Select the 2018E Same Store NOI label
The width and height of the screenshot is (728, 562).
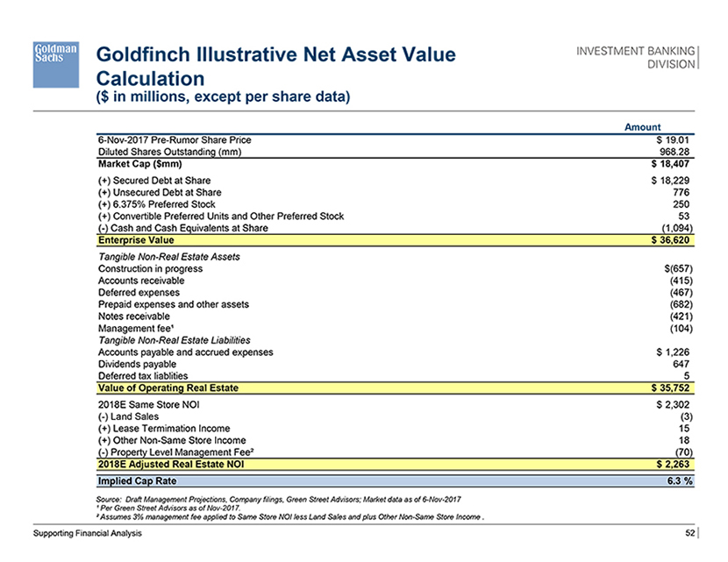pyautogui.click(x=147, y=404)
